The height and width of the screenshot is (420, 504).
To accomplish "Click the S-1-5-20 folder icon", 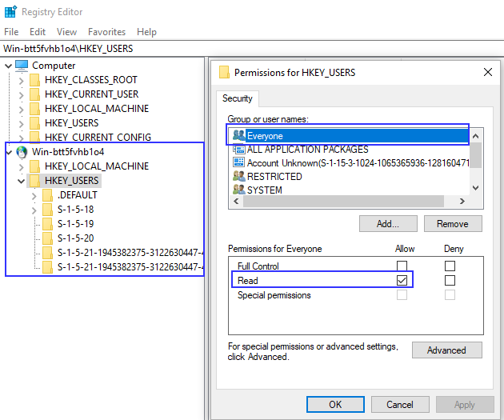I will pos(47,238).
